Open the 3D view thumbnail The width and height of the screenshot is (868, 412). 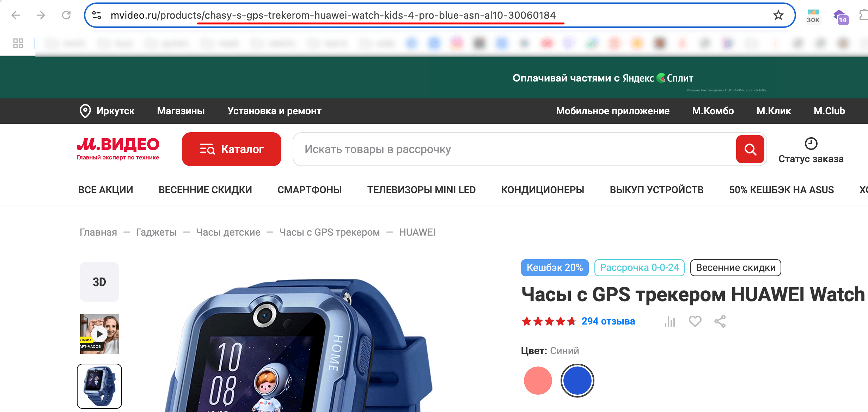click(x=99, y=282)
